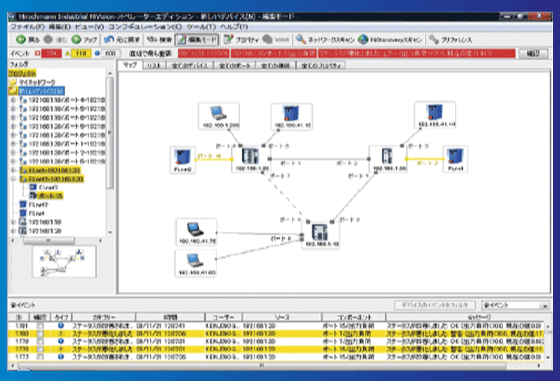
Task: Tick the confirm checkbox of event 1777
Action: [x=40, y=357]
